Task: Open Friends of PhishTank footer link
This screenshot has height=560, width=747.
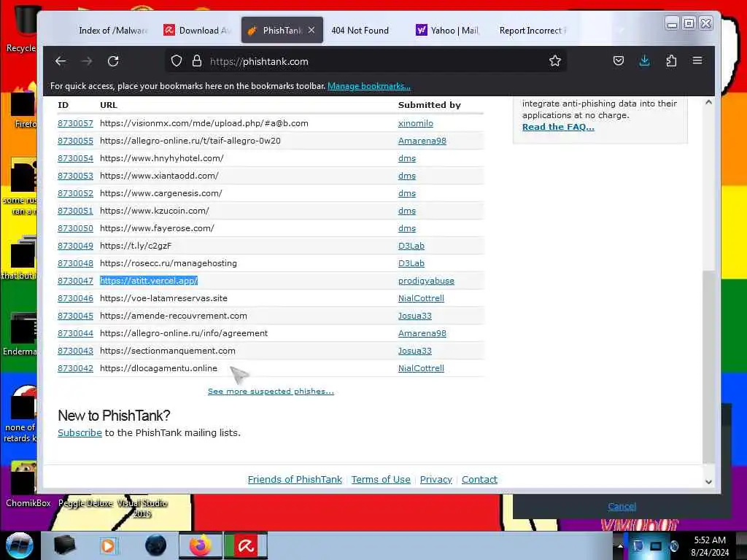Action: [x=295, y=480]
